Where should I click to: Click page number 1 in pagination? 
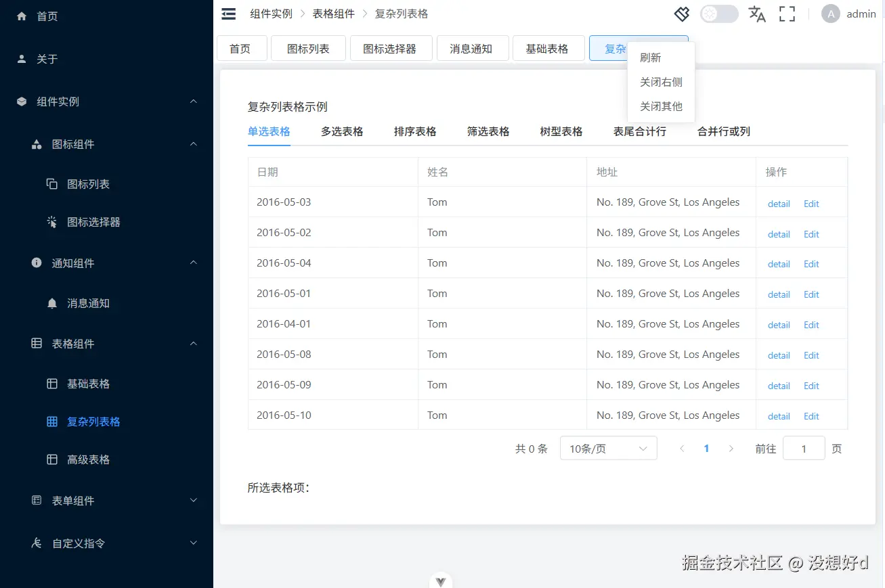(x=706, y=449)
